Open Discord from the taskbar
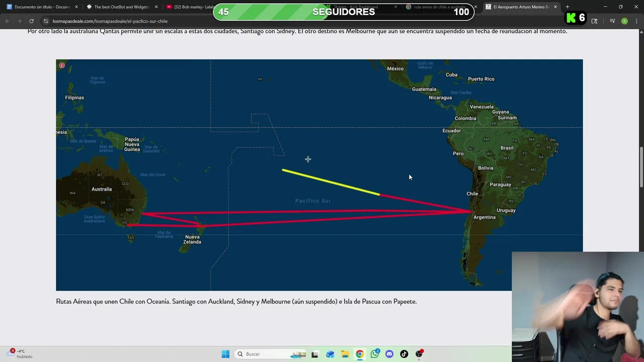This screenshot has width=644, height=362. tap(389, 354)
